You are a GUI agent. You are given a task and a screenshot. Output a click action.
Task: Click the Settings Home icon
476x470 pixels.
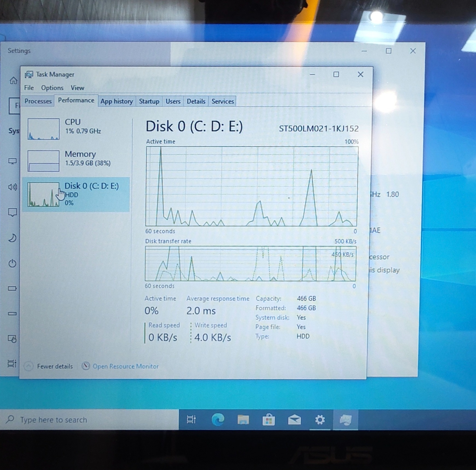(13, 80)
